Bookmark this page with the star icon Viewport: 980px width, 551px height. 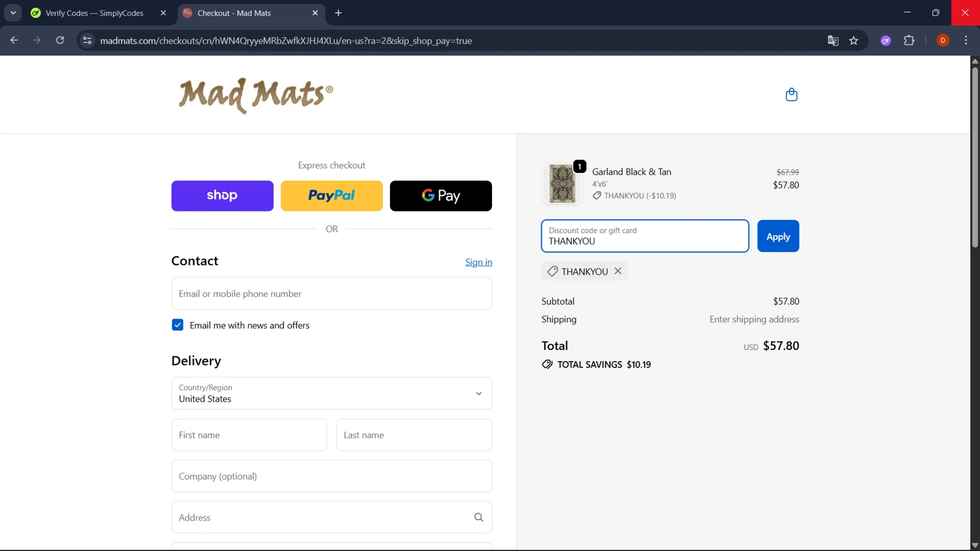tap(854, 40)
